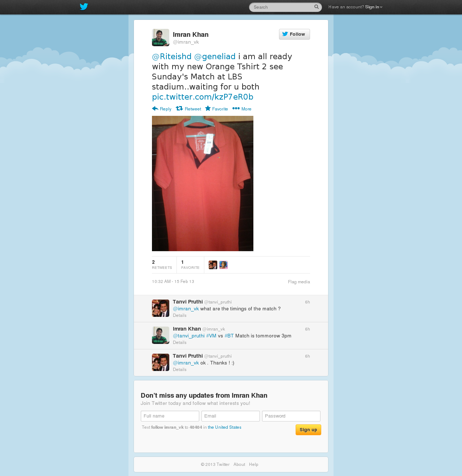Focus the Password field
The width and height of the screenshot is (462, 476).
tap(291, 416)
